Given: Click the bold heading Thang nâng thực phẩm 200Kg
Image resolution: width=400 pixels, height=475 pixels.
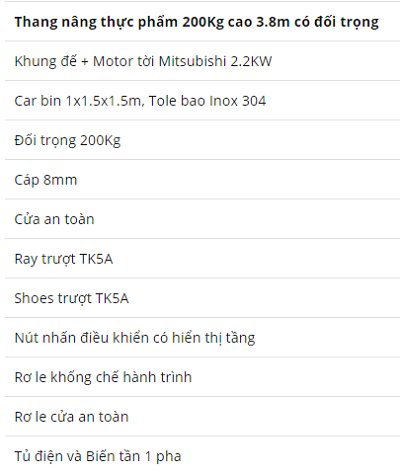Looking at the screenshot, I should click(x=197, y=22).
